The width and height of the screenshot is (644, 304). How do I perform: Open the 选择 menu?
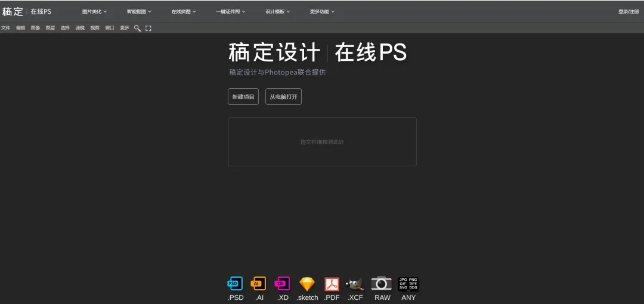pyautogui.click(x=65, y=28)
